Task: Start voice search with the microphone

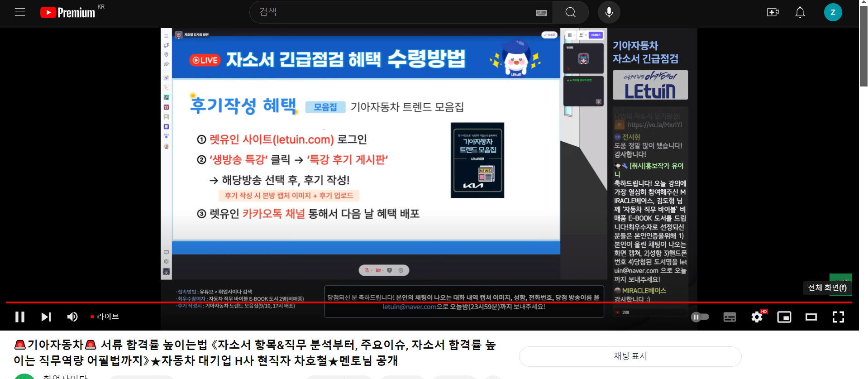Action: tap(609, 12)
